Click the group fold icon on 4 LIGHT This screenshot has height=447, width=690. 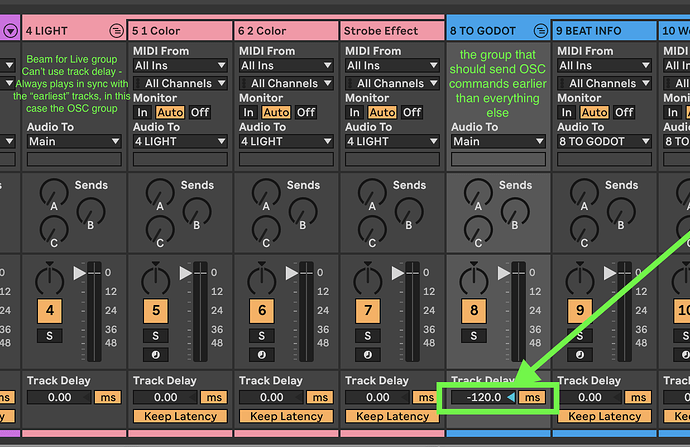tap(115, 31)
